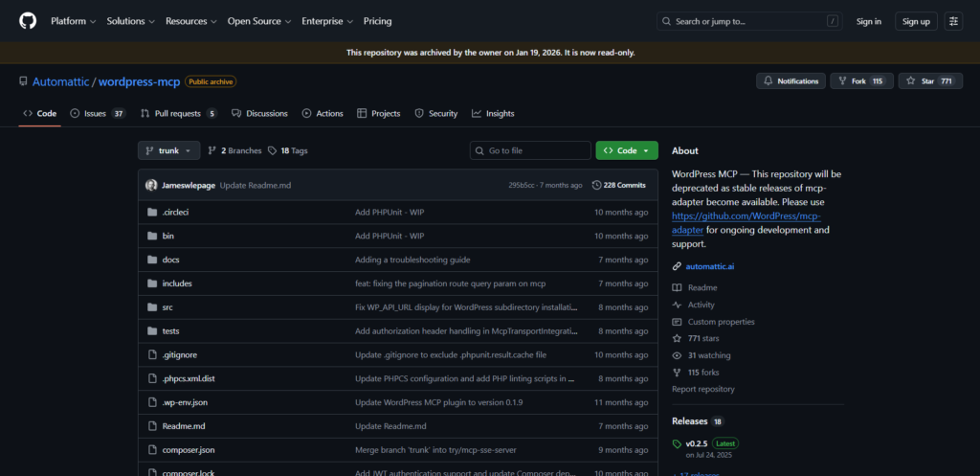
Task: Open the Platform dropdown menu
Action: pos(73,21)
